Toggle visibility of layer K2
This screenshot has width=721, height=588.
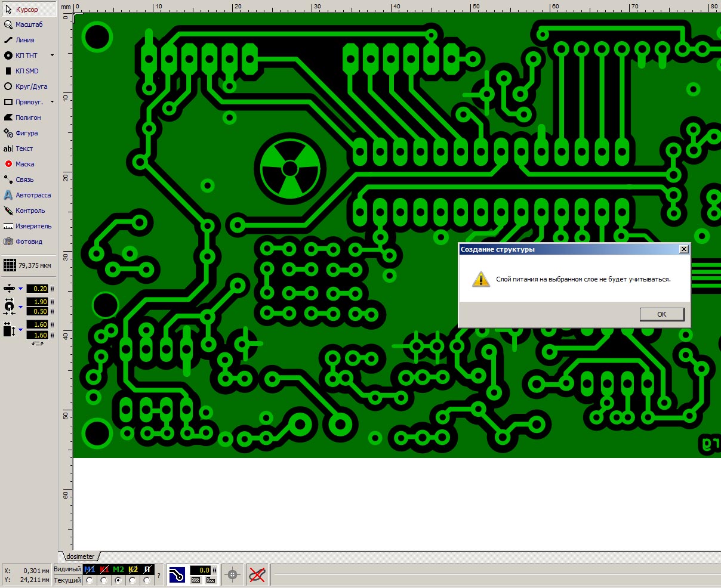(x=133, y=570)
